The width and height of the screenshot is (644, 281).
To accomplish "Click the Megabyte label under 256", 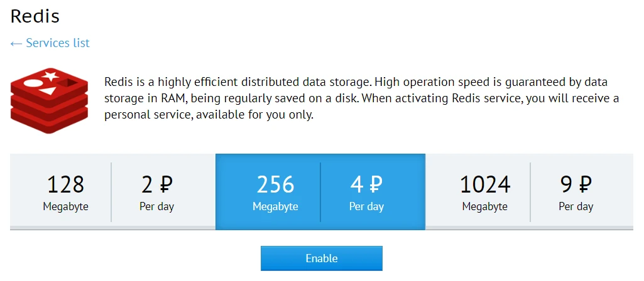I will (x=275, y=206).
